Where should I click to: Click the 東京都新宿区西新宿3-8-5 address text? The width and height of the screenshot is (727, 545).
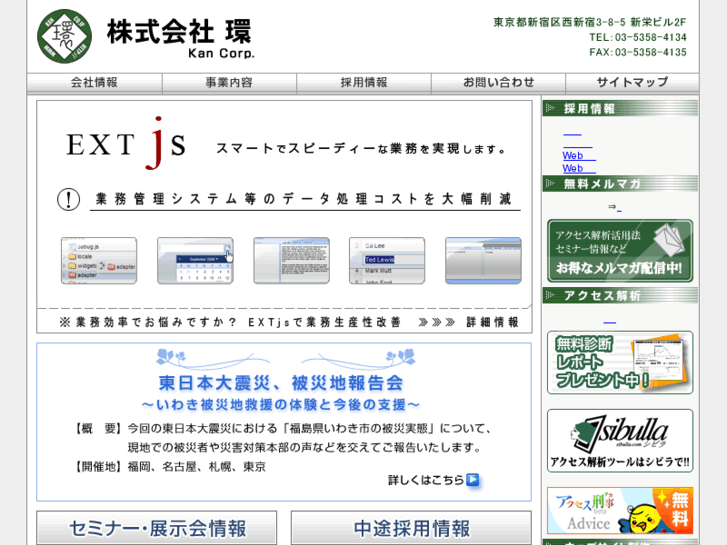coord(589,22)
